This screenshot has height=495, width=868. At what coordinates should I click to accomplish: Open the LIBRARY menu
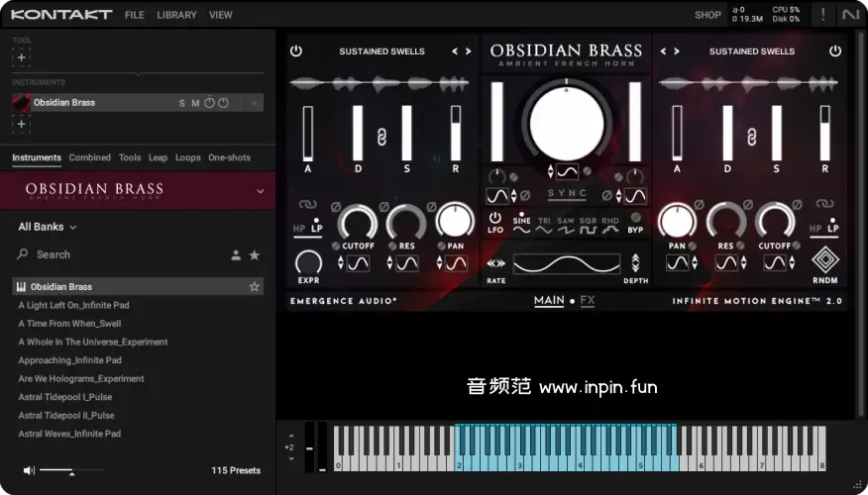176,15
